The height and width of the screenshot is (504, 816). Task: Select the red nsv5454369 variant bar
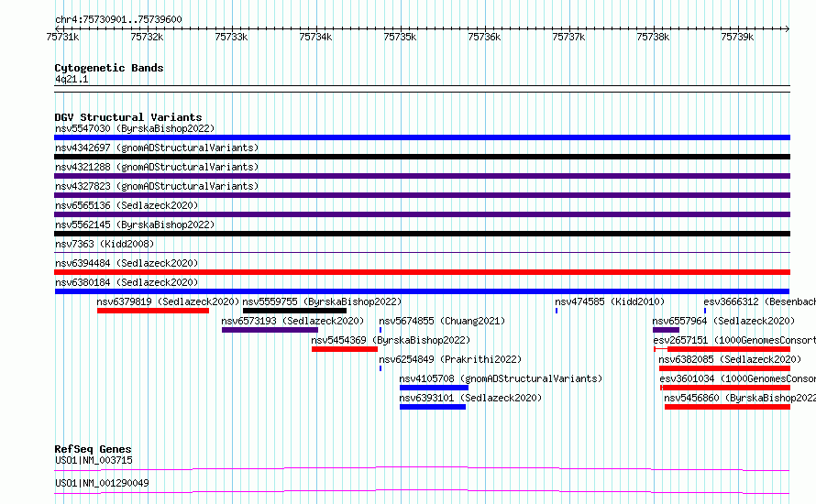click(345, 349)
